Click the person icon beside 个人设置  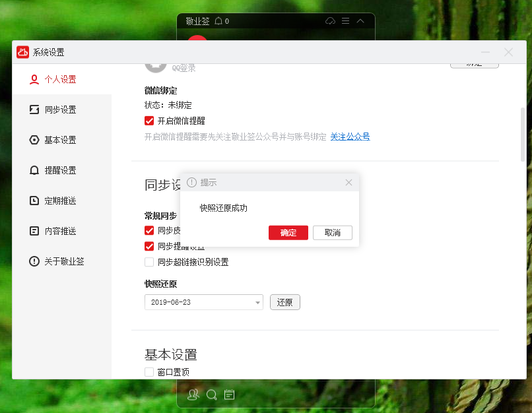click(34, 79)
